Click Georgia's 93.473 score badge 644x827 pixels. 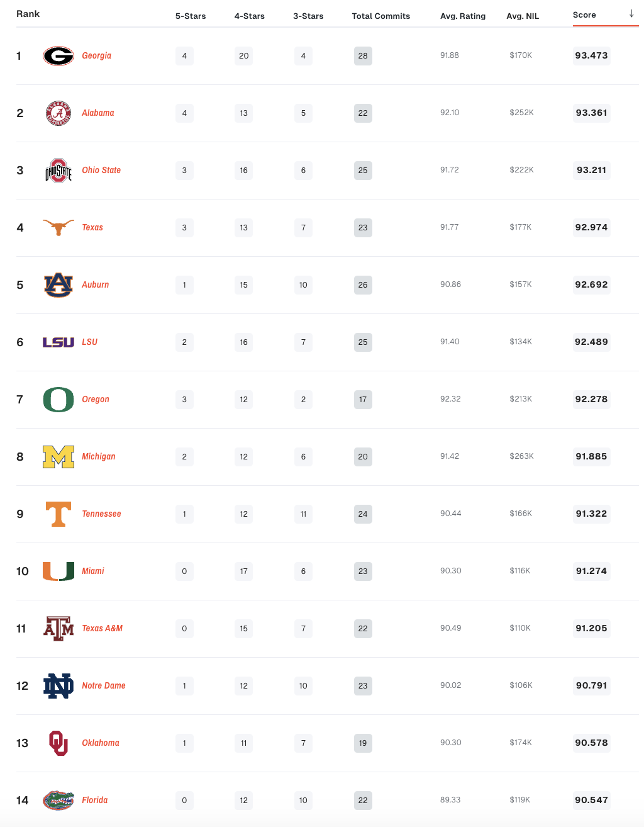[591, 56]
